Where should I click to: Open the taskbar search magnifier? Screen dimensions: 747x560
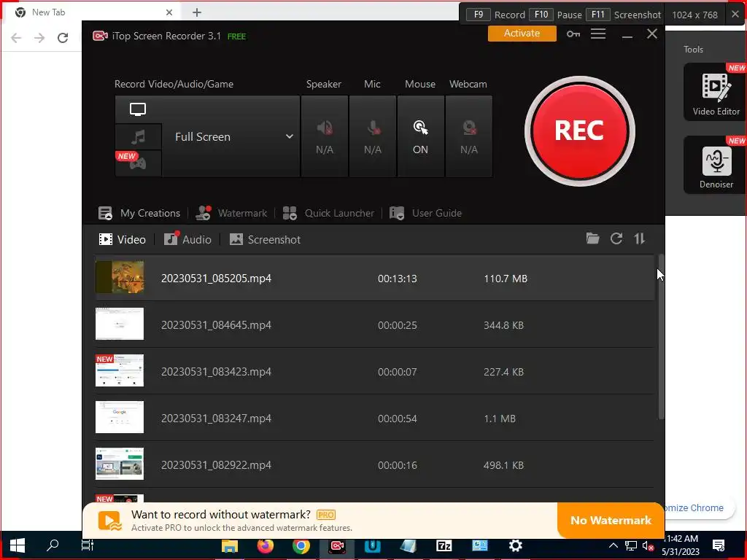click(x=53, y=545)
